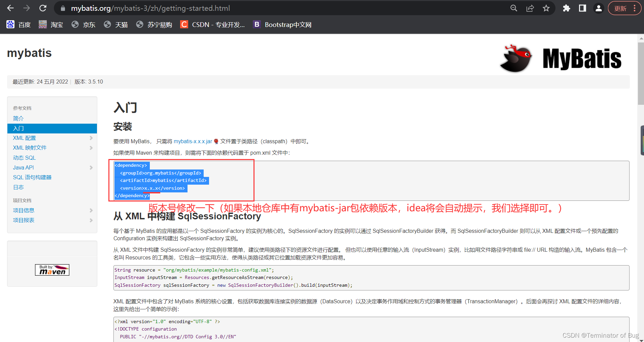Open XML 配置 in the sidebar
Screen dimensions: 644x342
pos(24,138)
